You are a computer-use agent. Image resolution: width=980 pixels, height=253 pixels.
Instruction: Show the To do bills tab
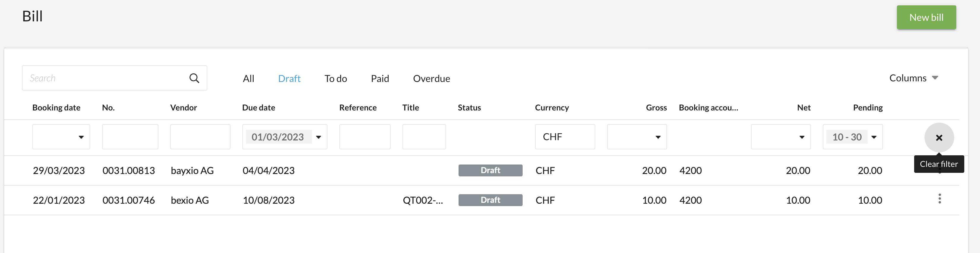[335, 78]
